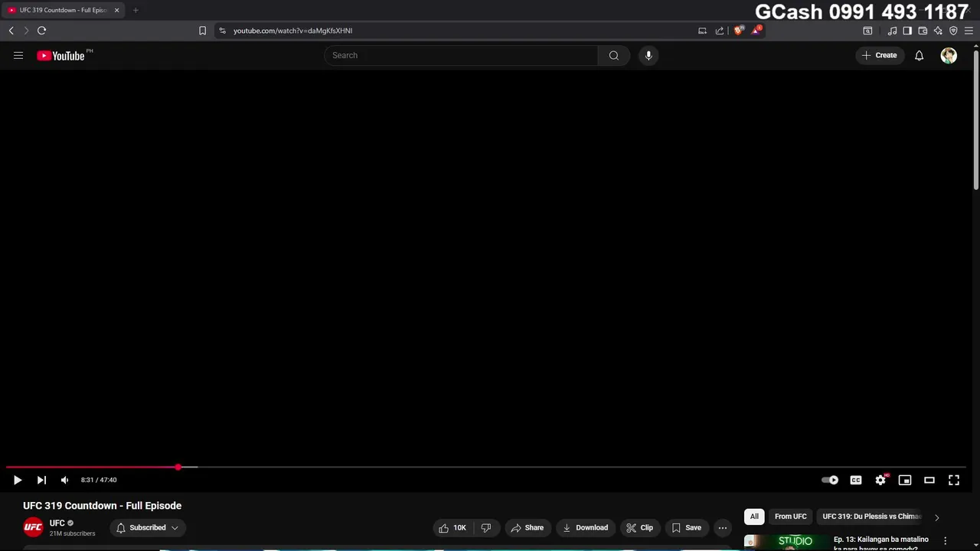Mute the video volume speaker
Viewport: 980px width, 551px height.
pyautogui.click(x=65, y=480)
